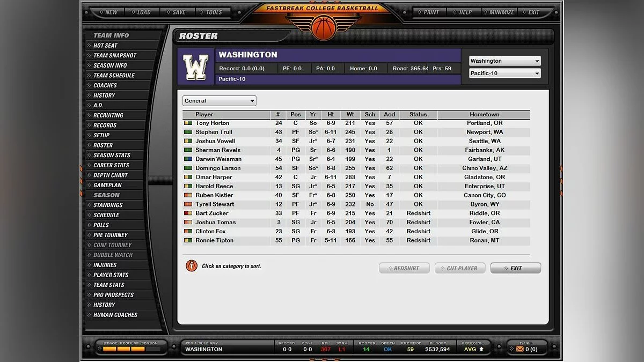Screen dimensions: 644x362
Task: Open Player Stats in sidebar
Action: [x=111, y=275]
